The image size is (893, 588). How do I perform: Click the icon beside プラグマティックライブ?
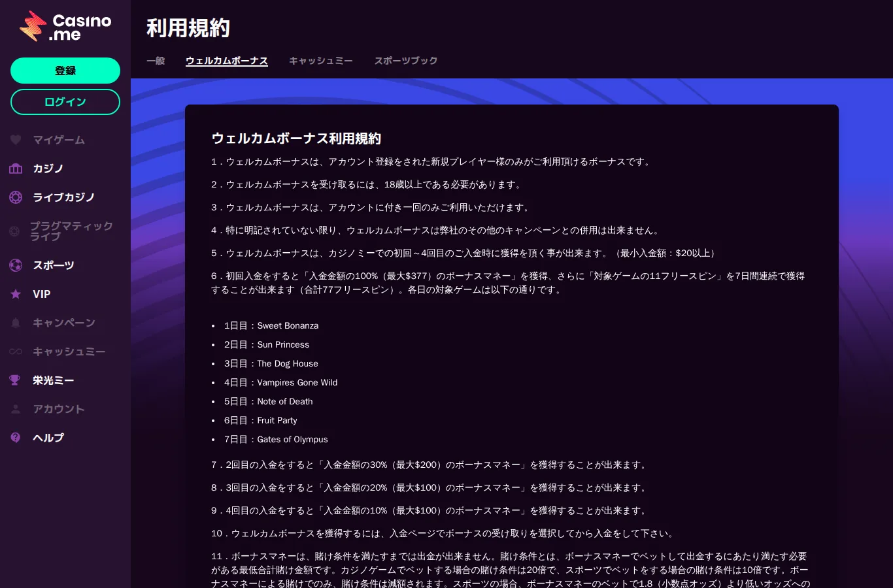(14, 231)
